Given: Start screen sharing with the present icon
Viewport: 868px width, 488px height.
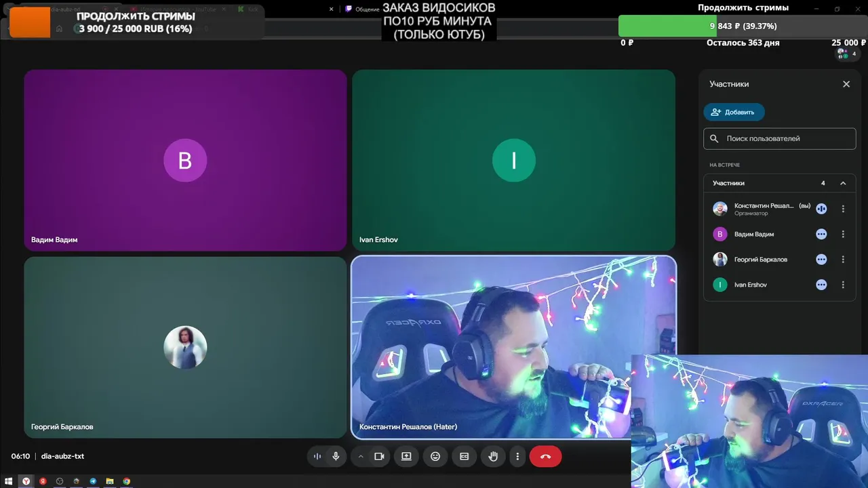Looking at the screenshot, I should pos(406,456).
